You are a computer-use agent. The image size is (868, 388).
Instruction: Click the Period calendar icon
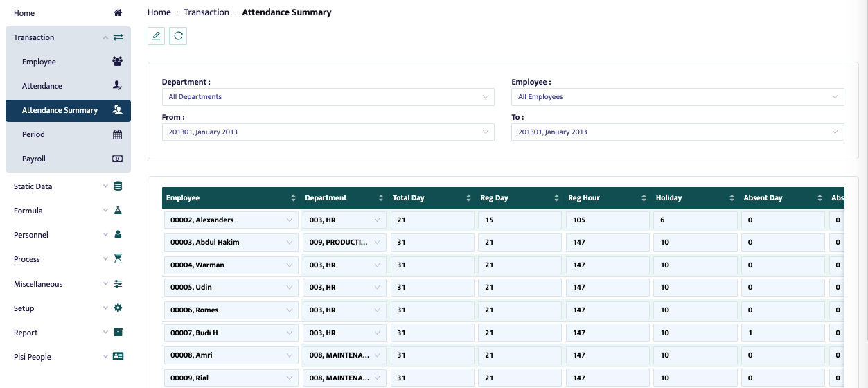(x=117, y=134)
